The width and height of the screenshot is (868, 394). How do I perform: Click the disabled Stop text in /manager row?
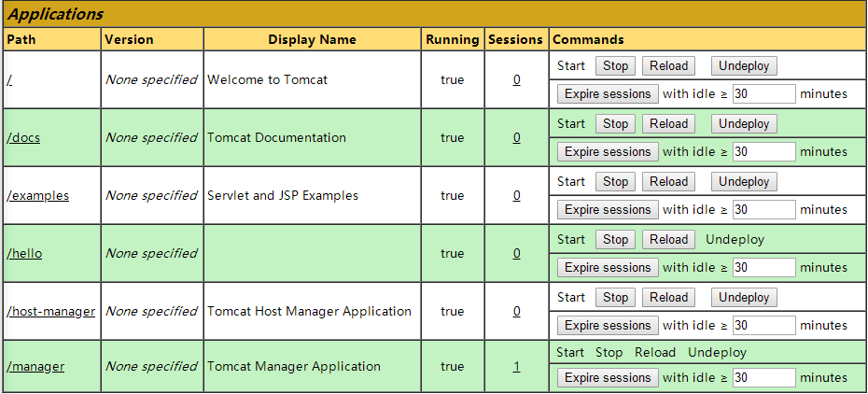(609, 353)
